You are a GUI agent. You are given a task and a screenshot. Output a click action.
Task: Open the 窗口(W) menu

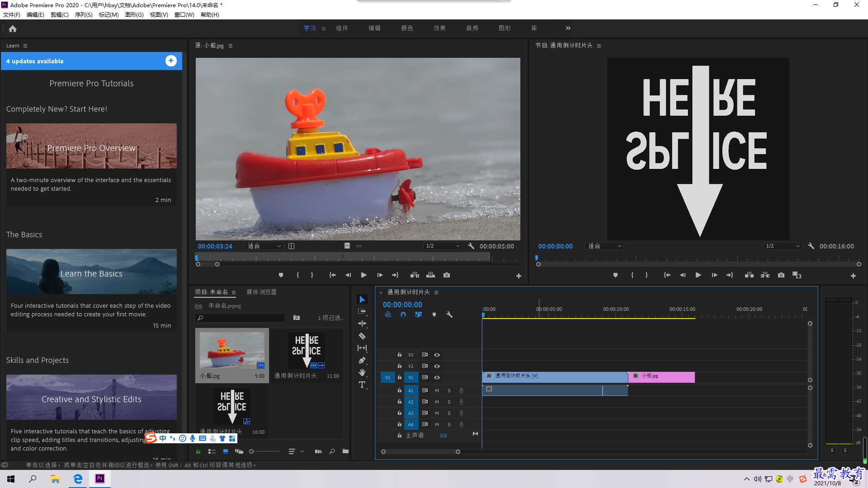[x=184, y=15]
